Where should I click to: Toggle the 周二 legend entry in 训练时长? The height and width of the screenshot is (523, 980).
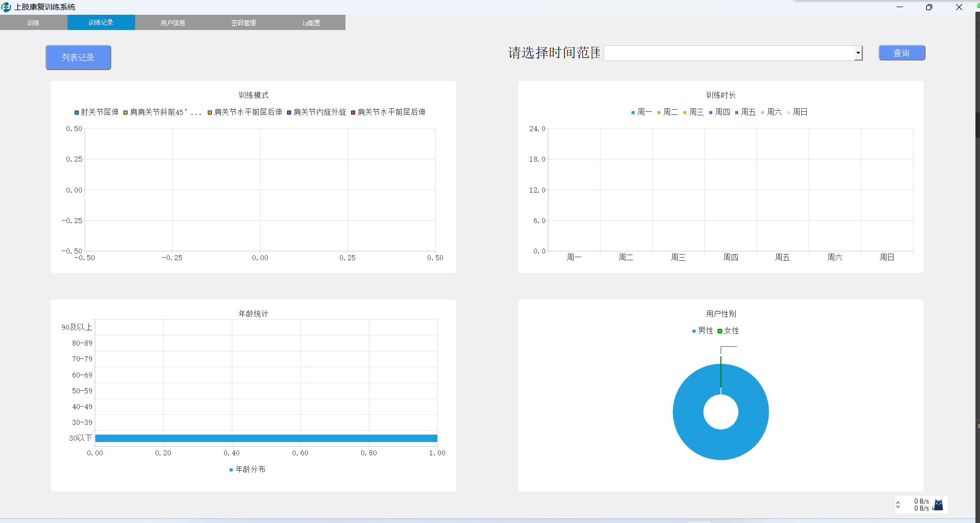click(668, 112)
